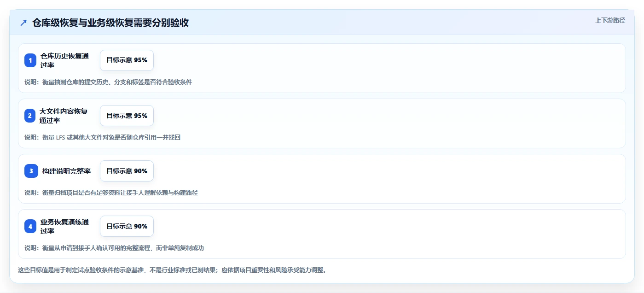Click description about 理解依赖与构建路径

[111, 193]
